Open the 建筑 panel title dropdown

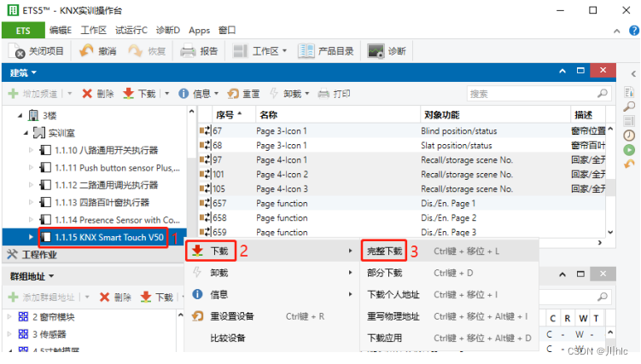click(23, 74)
